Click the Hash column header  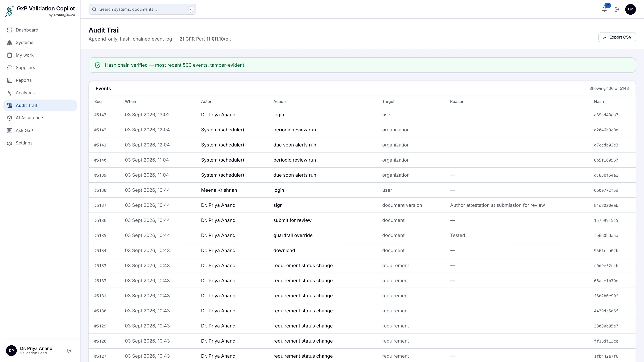599,101
